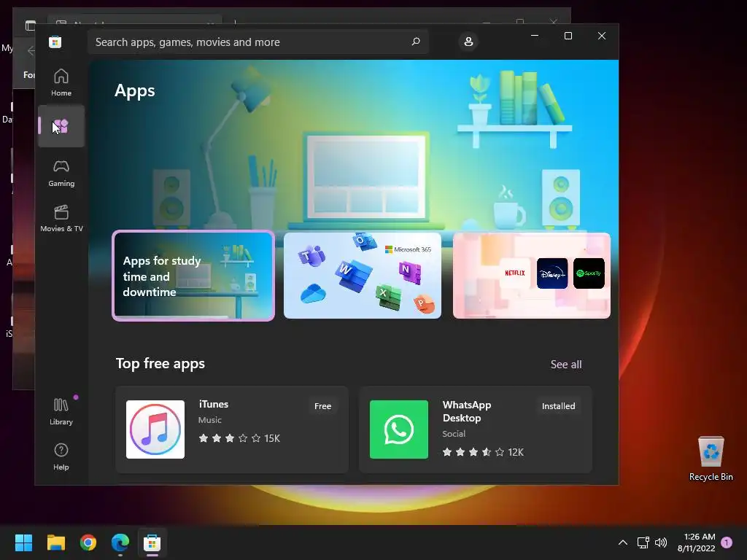Screen dimensions: 747x560
Task: Open the Windows Start menu
Action: [x=23, y=542]
